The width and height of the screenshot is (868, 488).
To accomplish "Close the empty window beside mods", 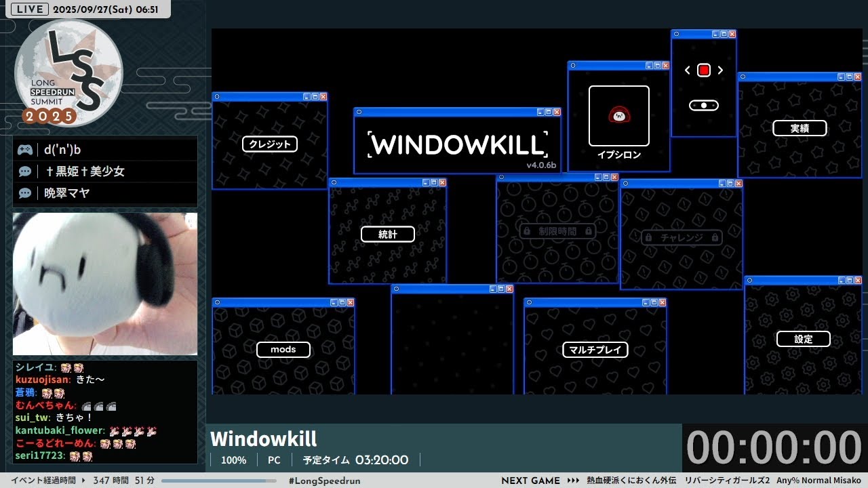I will (509, 289).
